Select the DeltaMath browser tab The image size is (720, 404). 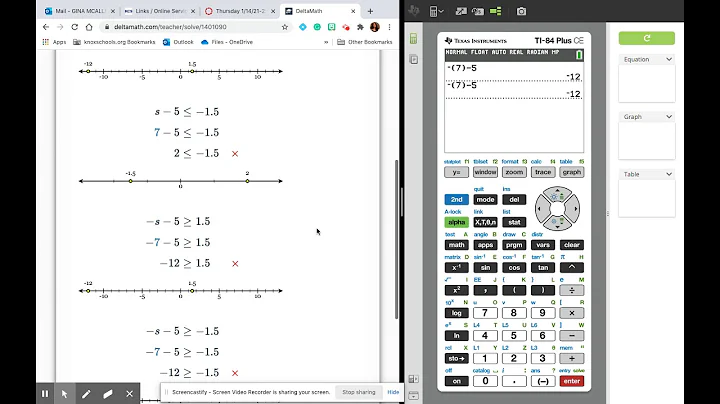[320, 11]
